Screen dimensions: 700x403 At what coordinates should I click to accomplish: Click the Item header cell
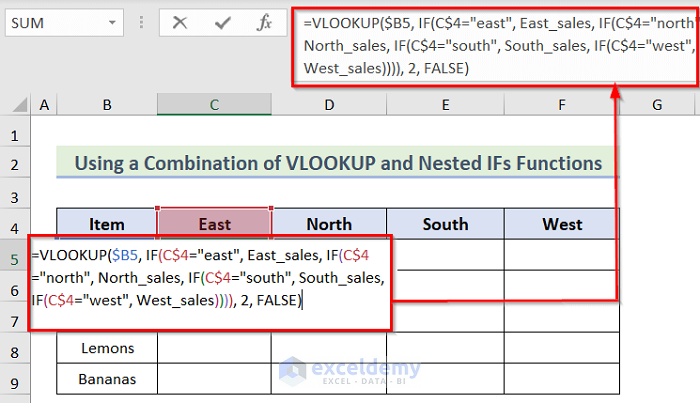tap(107, 224)
